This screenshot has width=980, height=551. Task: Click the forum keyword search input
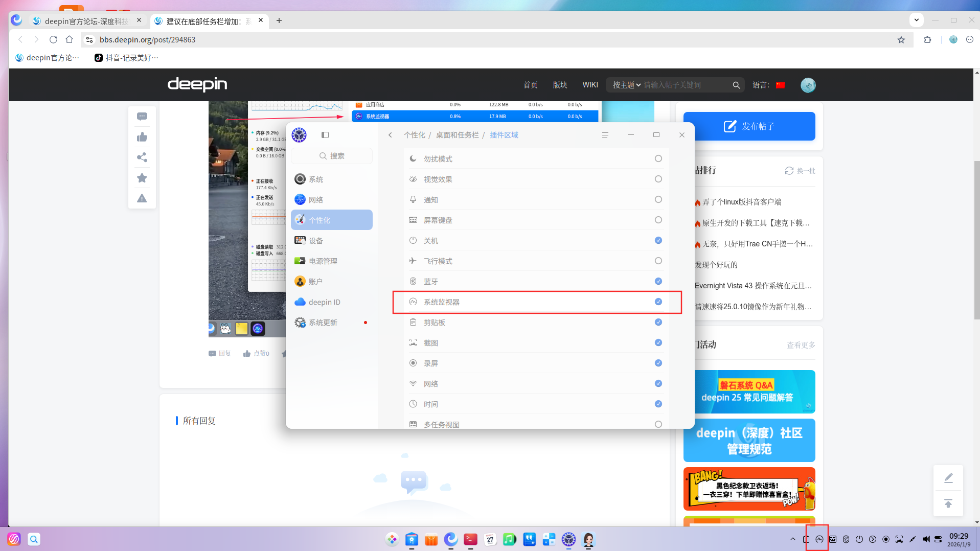(x=686, y=85)
